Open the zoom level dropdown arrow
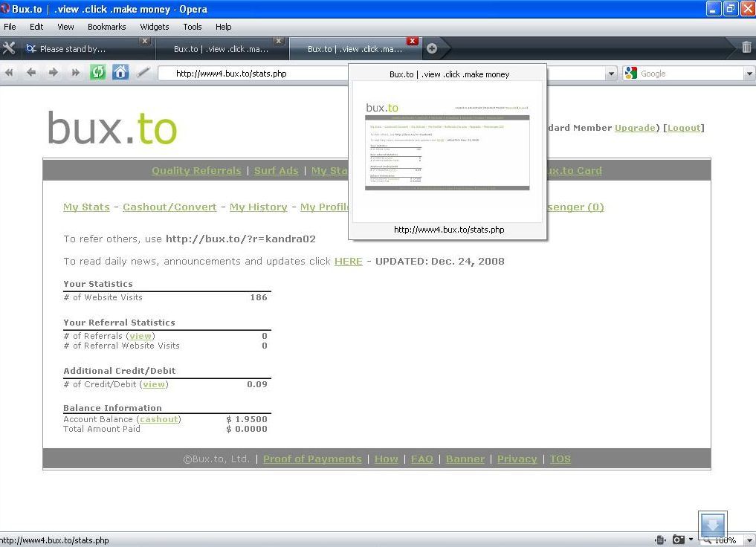 (x=749, y=540)
